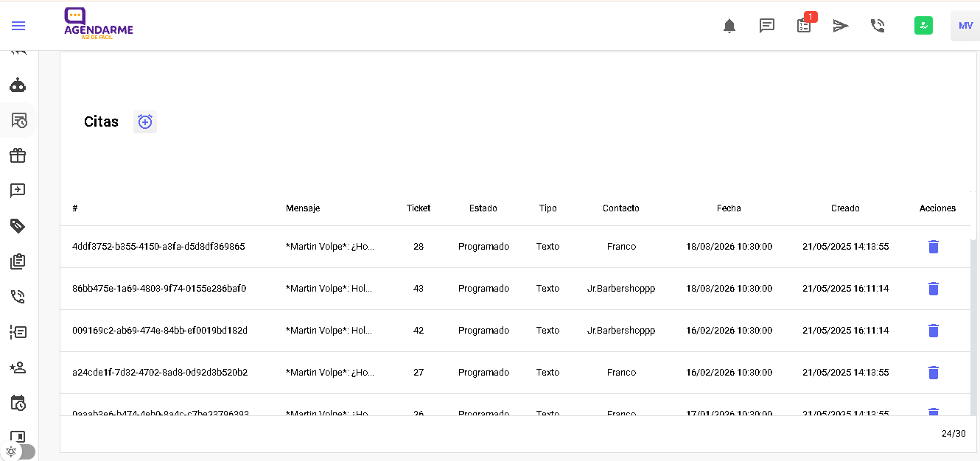The image size is (980, 461).
Task: Click contact Jr.Barbershoppp in ticket 42 row
Action: [x=621, y=331]
